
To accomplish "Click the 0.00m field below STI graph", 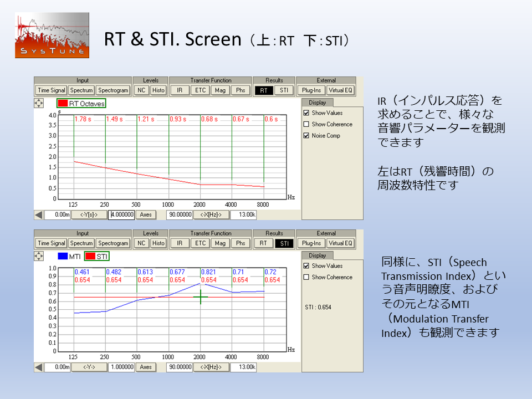I will (57, 367).
